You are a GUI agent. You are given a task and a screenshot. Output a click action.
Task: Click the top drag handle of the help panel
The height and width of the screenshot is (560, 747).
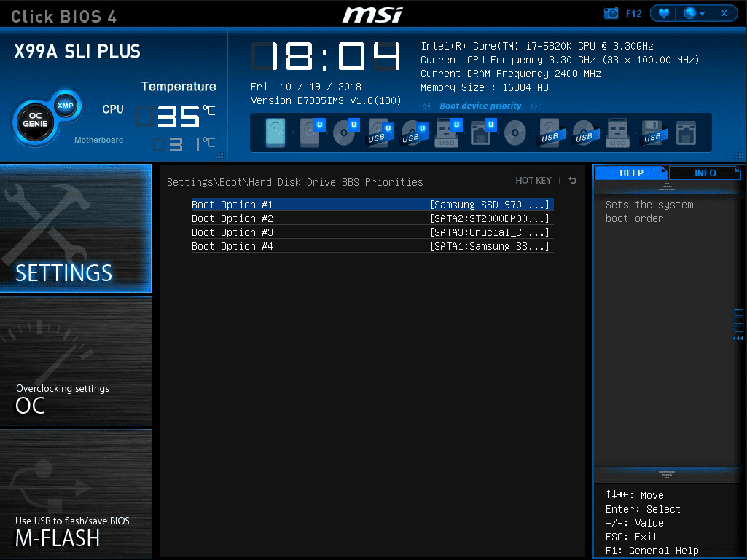(667, 186)
